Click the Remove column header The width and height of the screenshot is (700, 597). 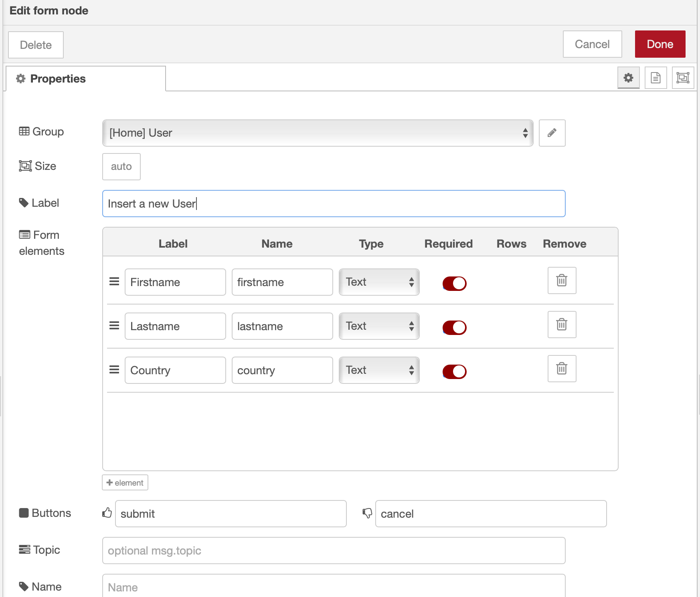tap(564, 244)
